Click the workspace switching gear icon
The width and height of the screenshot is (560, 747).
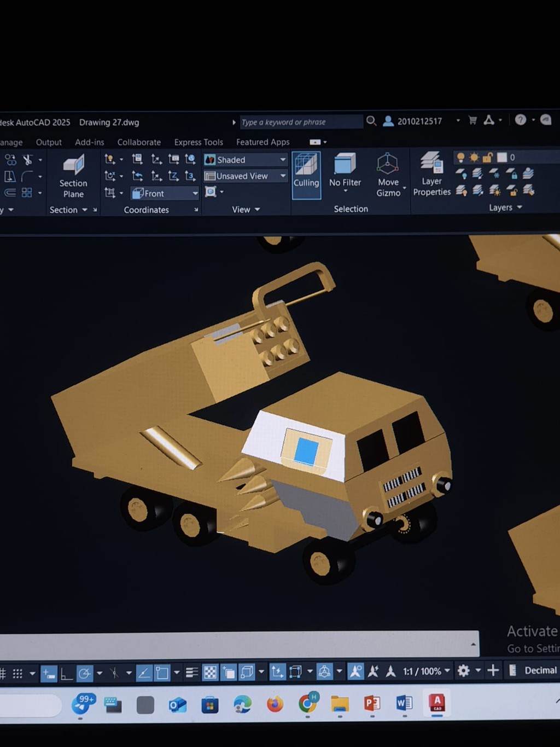tap(463, 671)
